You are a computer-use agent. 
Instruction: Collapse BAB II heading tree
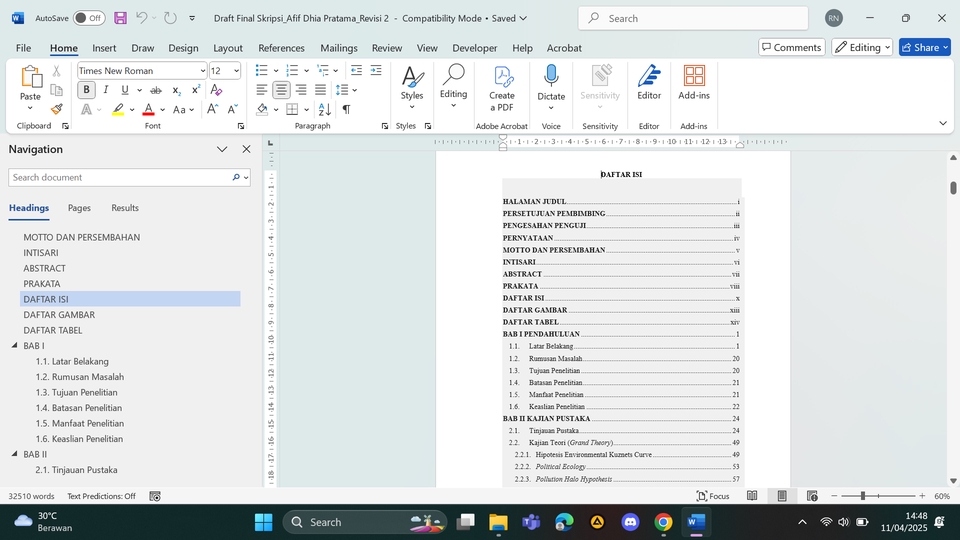14,454
